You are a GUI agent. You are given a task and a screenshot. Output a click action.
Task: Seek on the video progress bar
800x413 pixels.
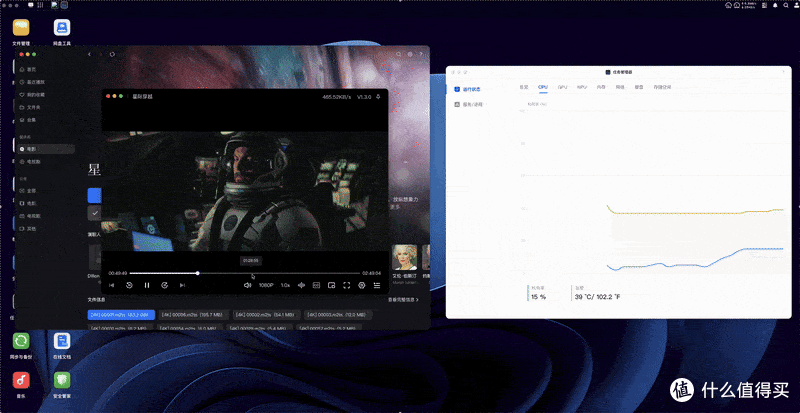pyautogui.click(x=245, y=273)
